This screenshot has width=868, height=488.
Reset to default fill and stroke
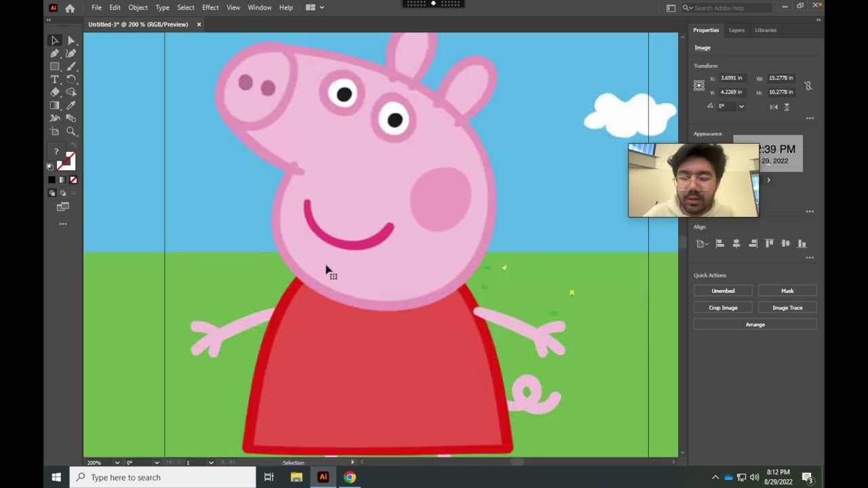tap(50, 167)
